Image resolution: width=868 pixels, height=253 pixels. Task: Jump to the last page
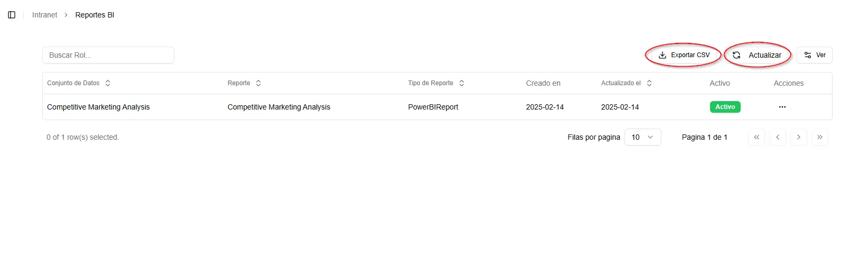(819, 137)
